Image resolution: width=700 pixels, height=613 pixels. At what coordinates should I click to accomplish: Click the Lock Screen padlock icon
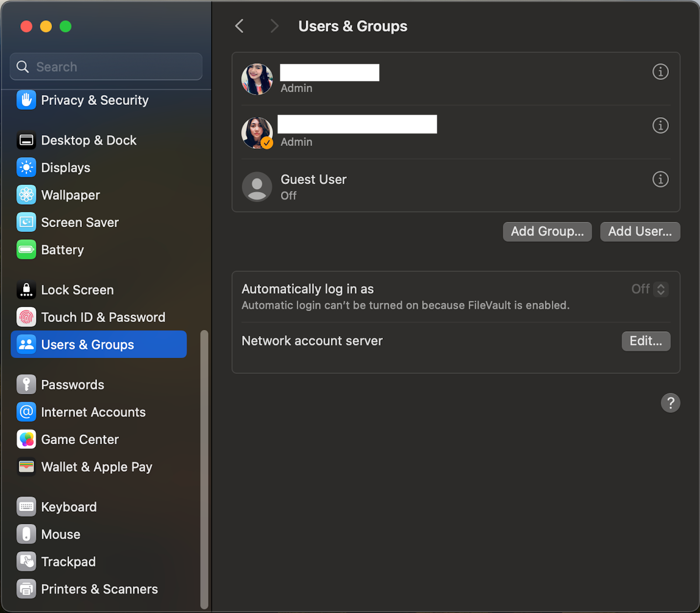pyautogui.click(x=26, y=290)
